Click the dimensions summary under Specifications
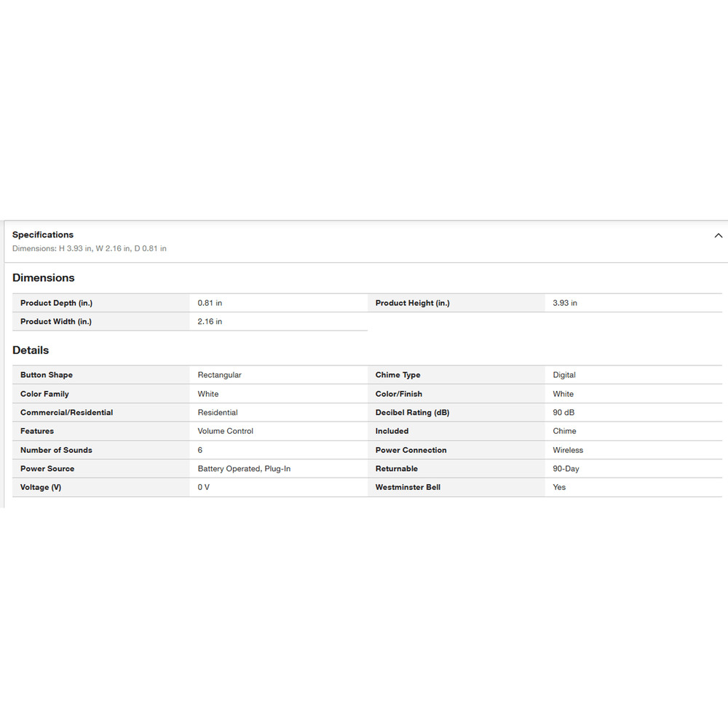 tap(90, 249)
